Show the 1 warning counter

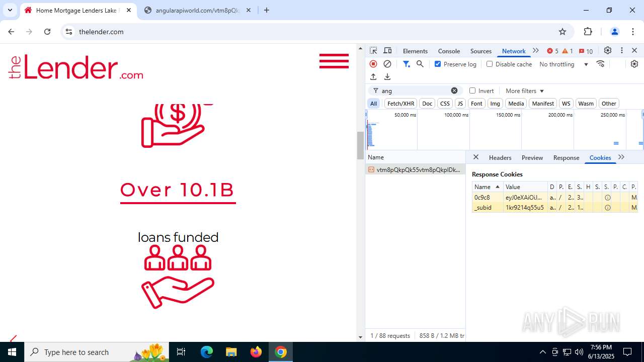click(568, 51)
